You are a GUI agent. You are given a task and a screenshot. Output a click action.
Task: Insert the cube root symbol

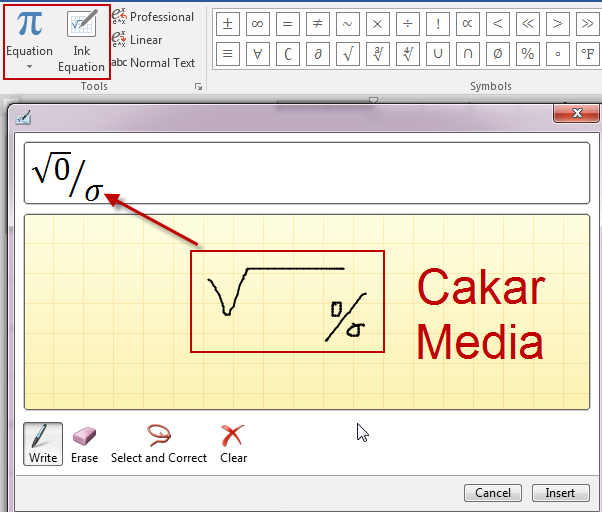coord(378,54)
